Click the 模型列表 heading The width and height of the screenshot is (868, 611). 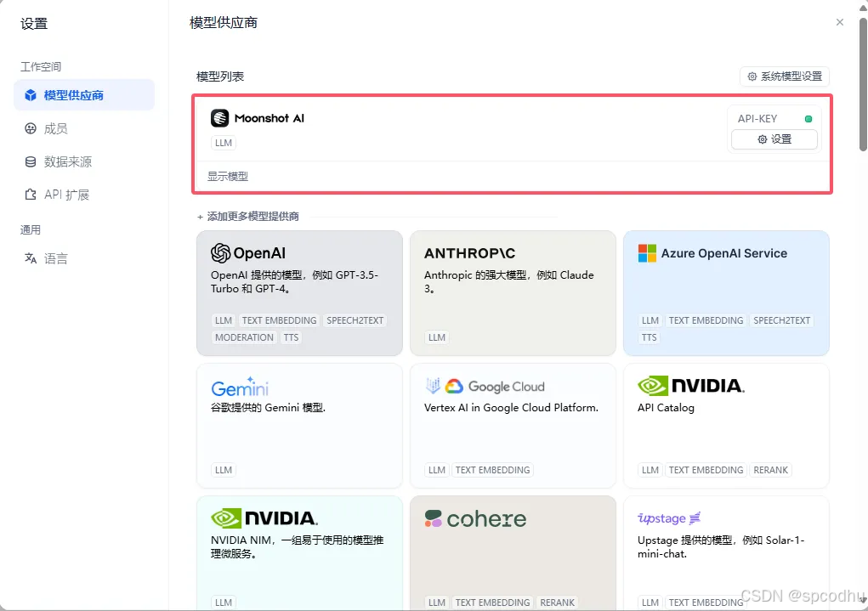tap(220, 76)
